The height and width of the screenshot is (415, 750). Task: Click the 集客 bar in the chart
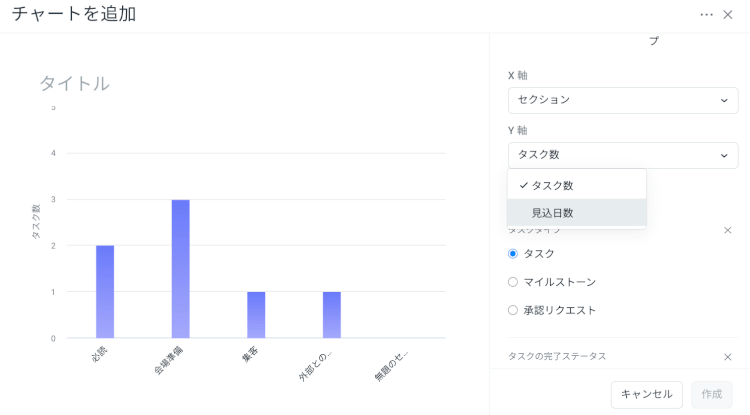pyautogui.click(x=256, y=314)
